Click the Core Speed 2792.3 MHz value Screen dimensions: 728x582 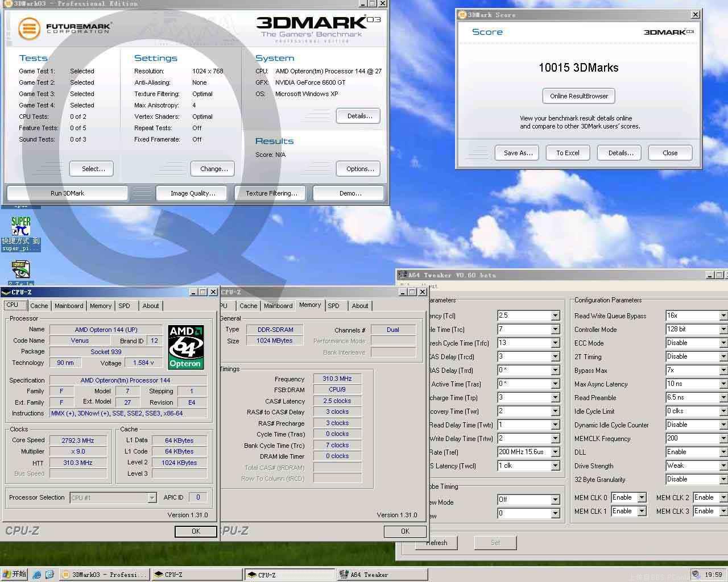78,440
